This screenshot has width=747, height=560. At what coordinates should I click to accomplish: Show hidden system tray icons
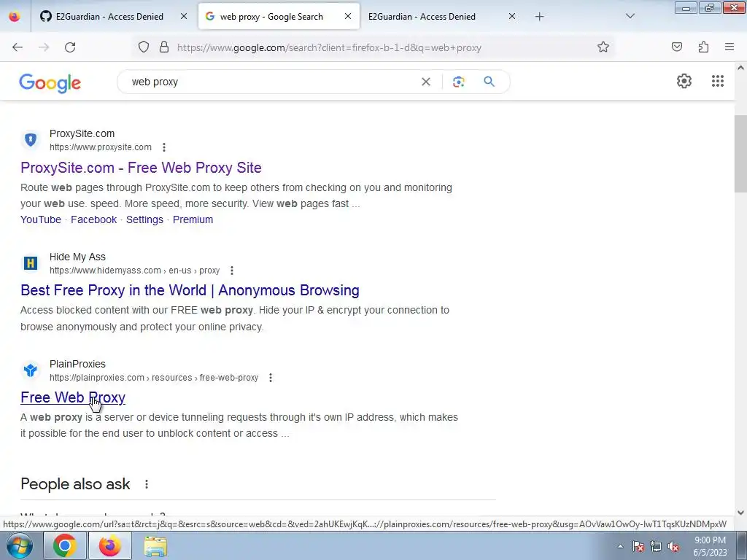[620, 546]
